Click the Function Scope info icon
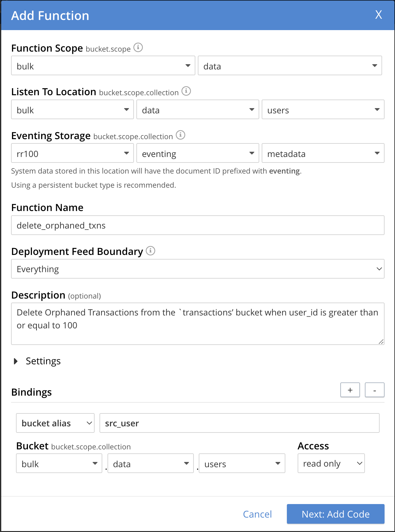Screen dimensions: 395x532 pyautogui.click(x=138, y=48)
